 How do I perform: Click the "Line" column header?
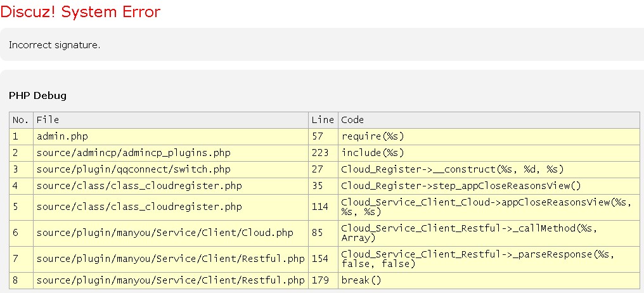click(x=323, y=120)
